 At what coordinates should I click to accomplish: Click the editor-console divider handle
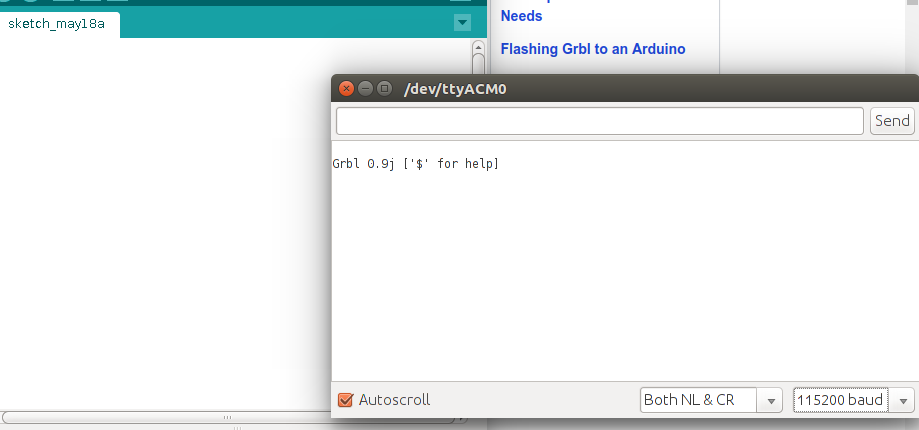pos(237,427)
